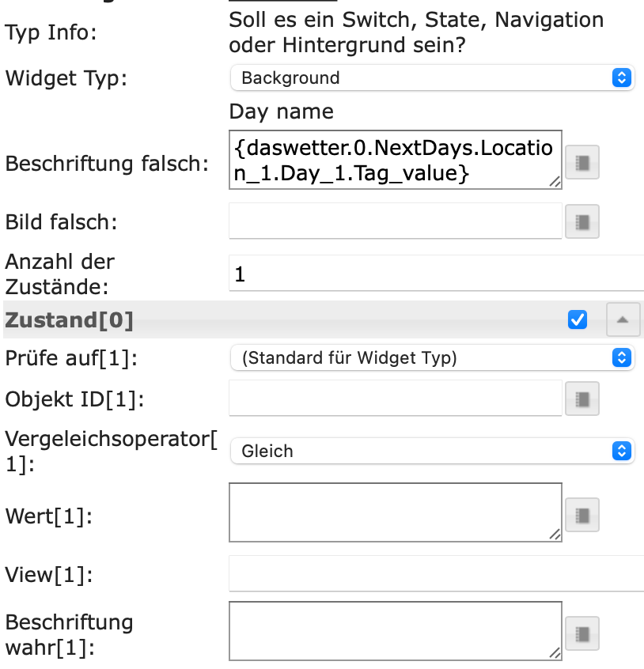This screenshot has width=644, height=669.
Task: Open editor button beside Beschriftung wahr[1]
Action: 581,633
